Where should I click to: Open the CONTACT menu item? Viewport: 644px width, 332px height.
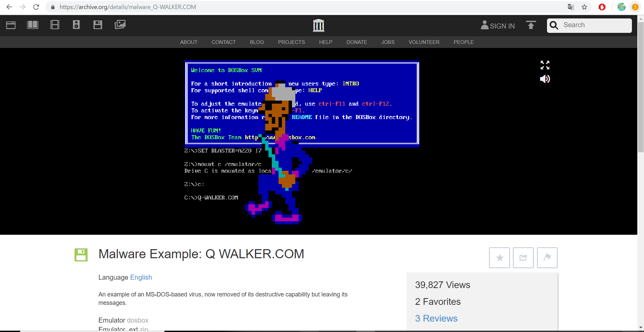click(224, 42)
